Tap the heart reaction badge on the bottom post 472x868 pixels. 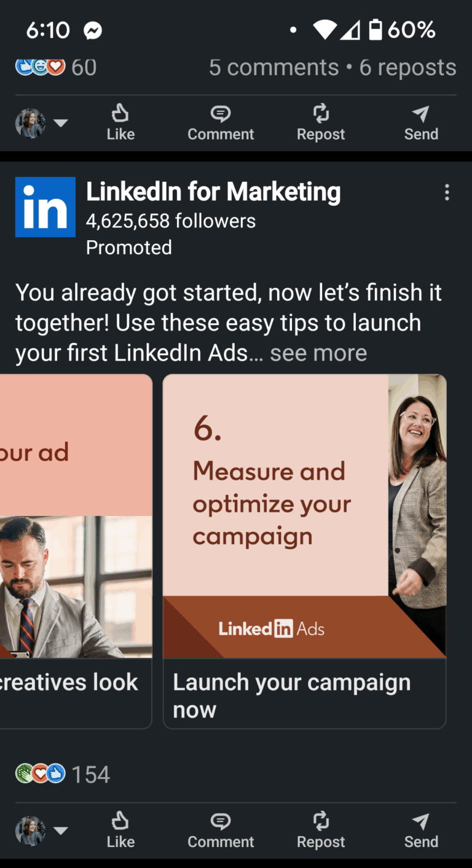click(x=39, y=774)
